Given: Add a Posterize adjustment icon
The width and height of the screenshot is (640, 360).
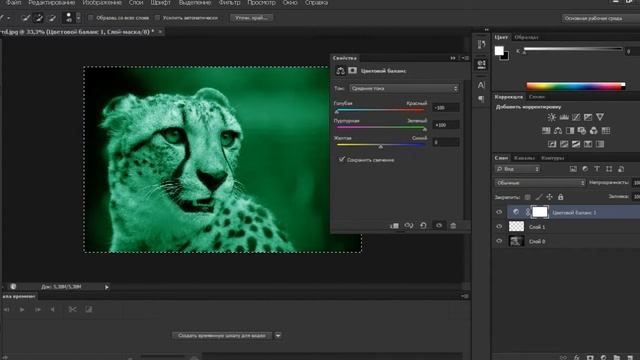Looking at the screenshot, I should (564, 144).
